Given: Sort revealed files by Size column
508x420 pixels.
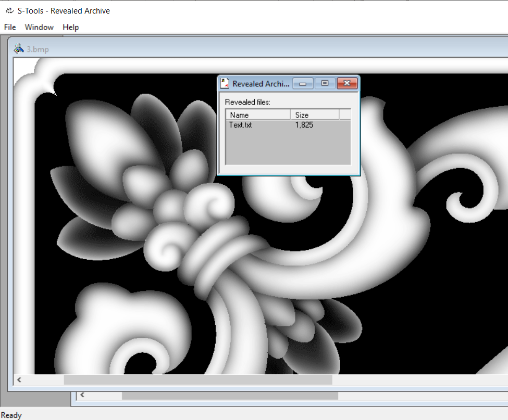Looking at the screenshot, I should [315, 115].
